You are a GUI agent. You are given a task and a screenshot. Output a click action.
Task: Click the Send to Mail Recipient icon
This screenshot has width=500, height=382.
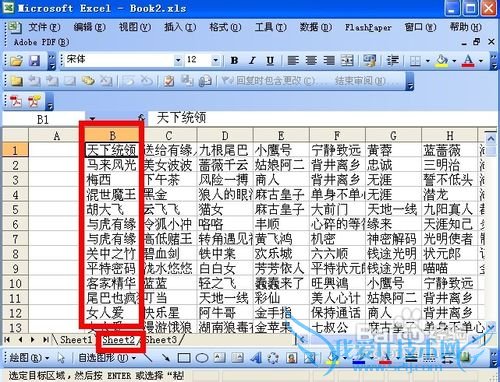[205, 81]
